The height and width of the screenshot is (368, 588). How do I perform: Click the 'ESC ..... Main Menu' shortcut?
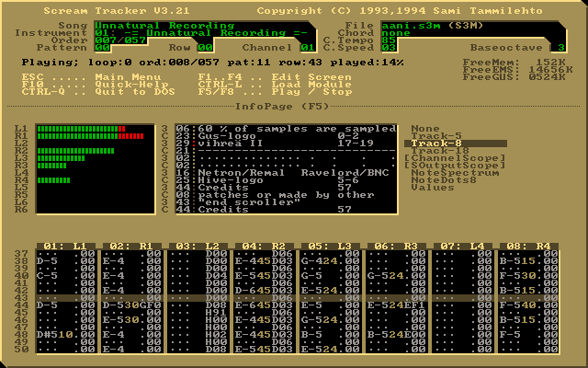pos(91,77)
